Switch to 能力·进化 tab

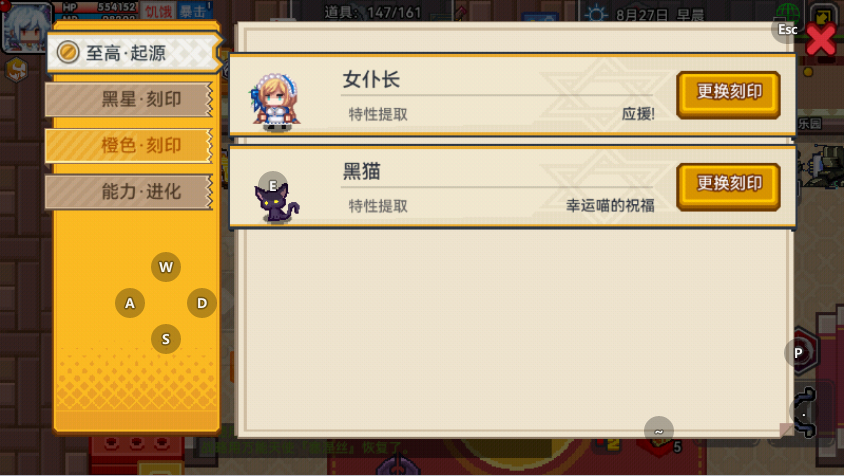129,192
